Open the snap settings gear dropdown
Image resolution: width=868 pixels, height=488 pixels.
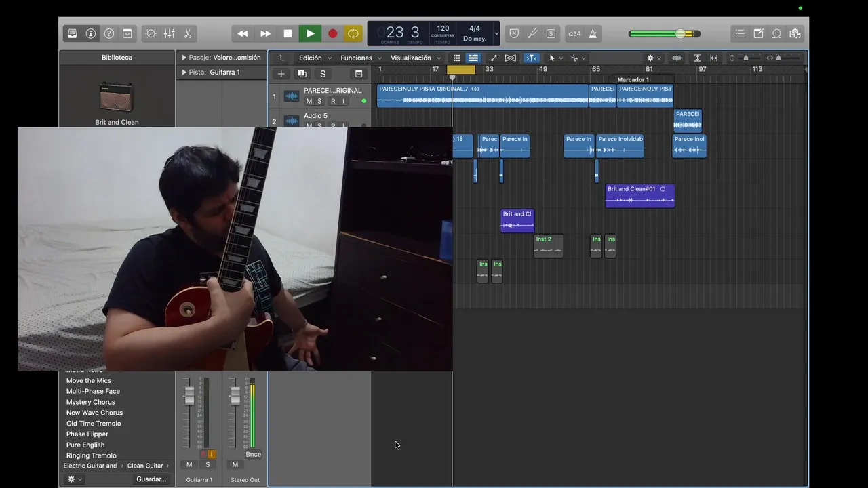coord(654,58)
